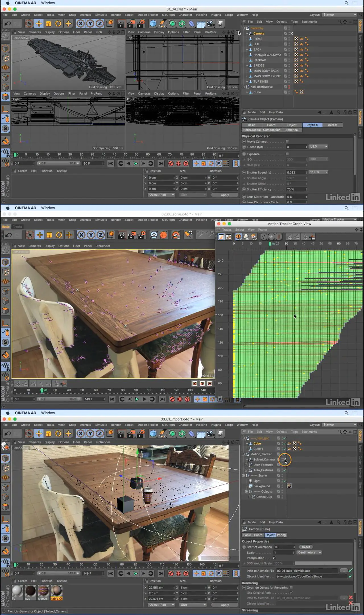Click the Floor grid icon in the 03_01_import.c4d toolbar
Image resolution: width=364 pixels, height=615 pixels.
201,433
